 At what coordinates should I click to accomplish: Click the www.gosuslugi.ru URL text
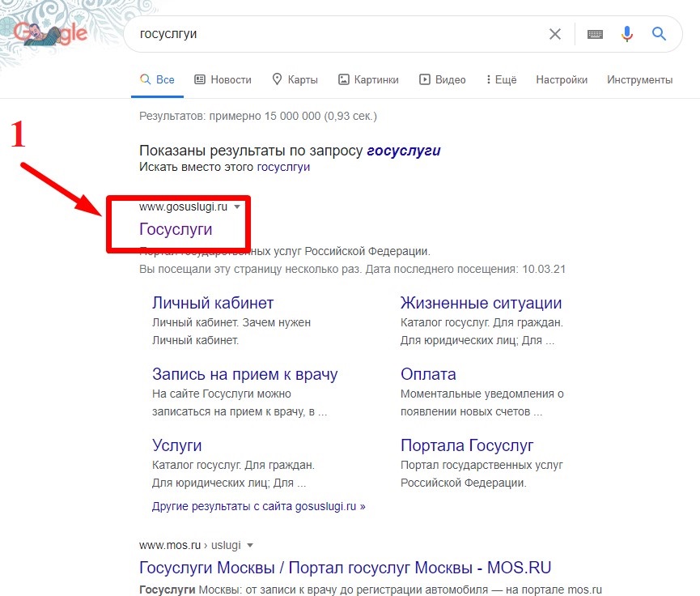183,206
